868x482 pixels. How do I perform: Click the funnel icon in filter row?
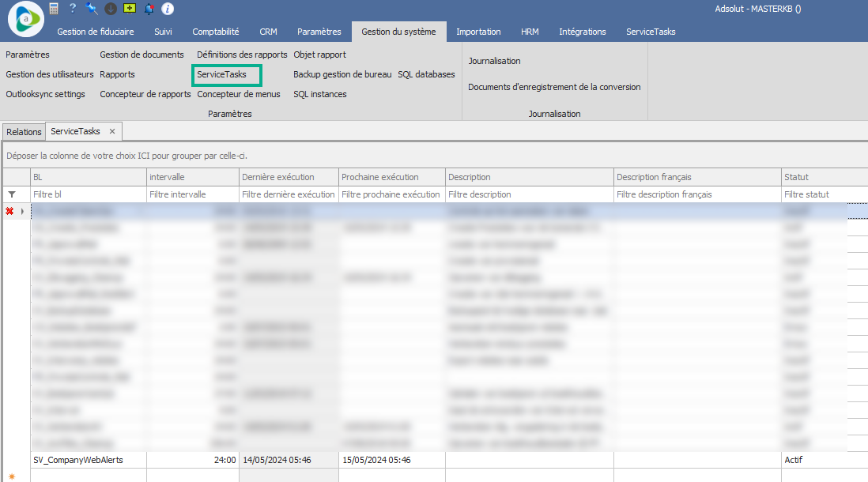pos(12,194)
